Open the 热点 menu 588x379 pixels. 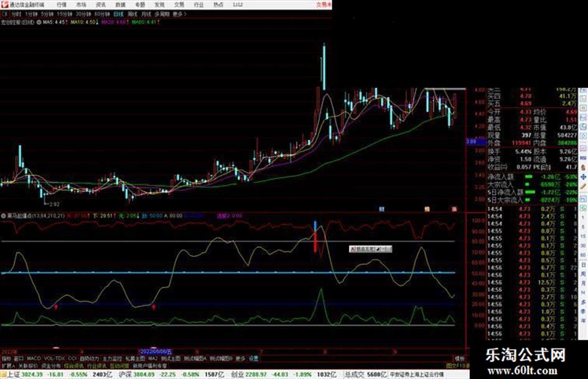[x=218, y=4]
